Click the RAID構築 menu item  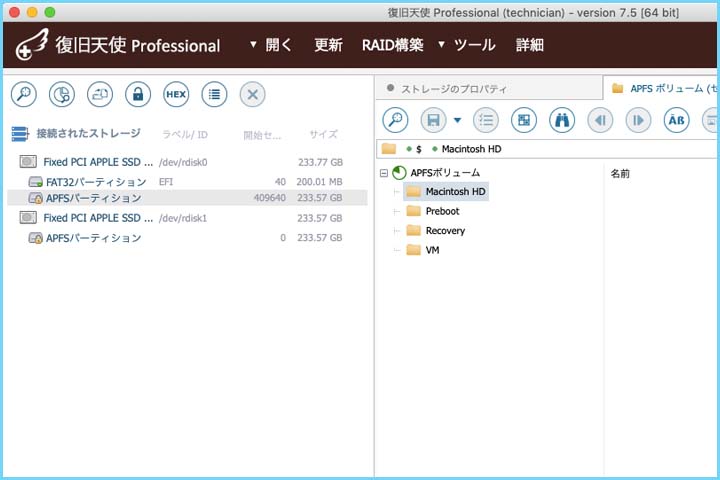[x=393, y=45]
